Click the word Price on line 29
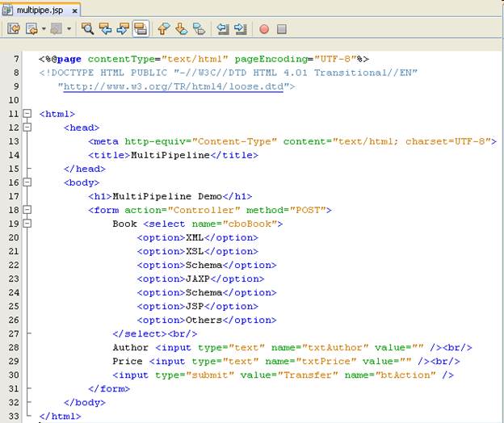 128,362
